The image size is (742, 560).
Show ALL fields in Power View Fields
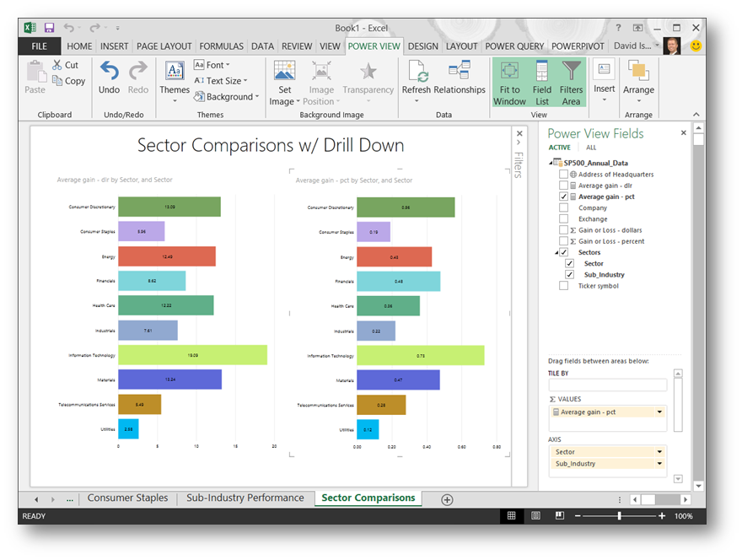coord(591,148)
